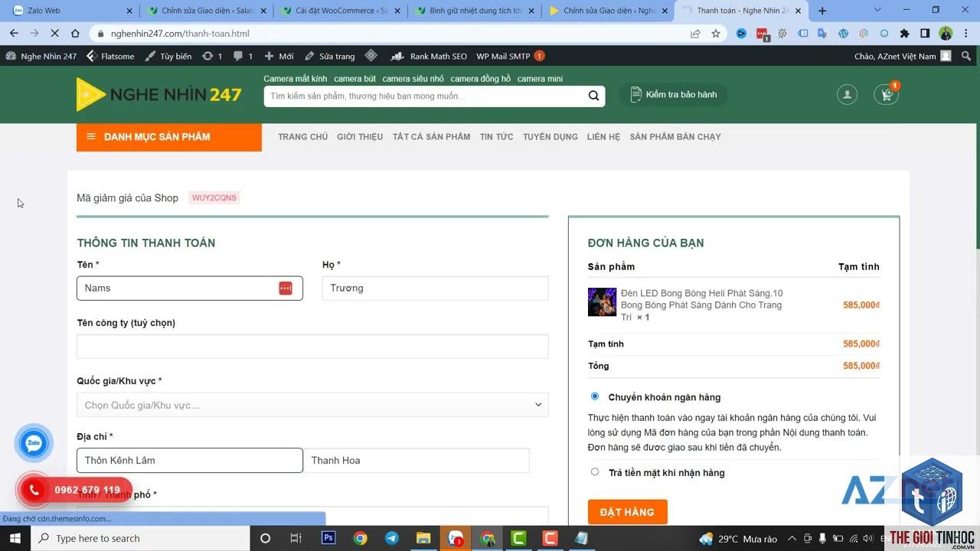Bookmark this page with the star icon
Screen dimensions: 980x551
pos(716,34)
